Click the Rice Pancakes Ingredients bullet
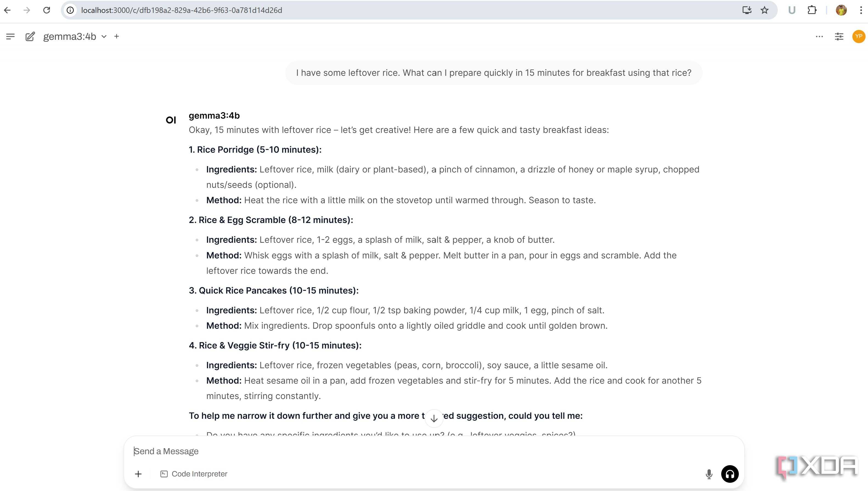Viewport: 868px width, 491px height. [x=405, y=310]
